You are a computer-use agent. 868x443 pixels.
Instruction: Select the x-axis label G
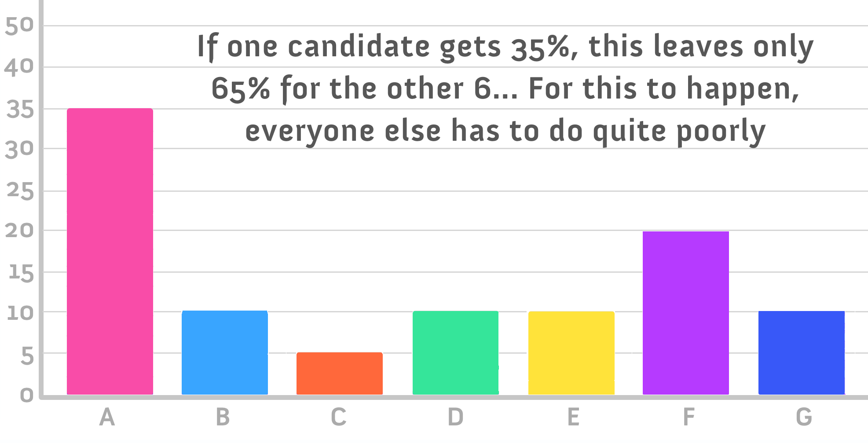pyautogui.click(x=804, y=417)
